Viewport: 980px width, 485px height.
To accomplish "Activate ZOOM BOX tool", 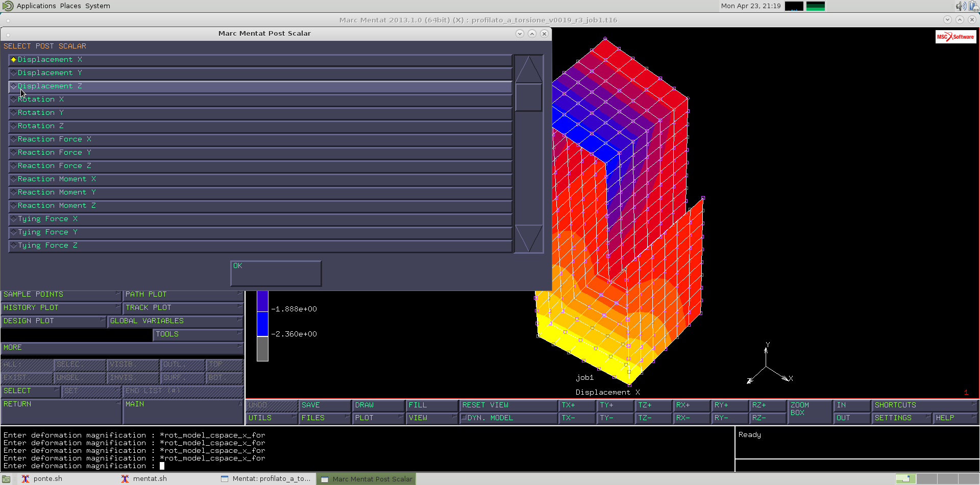I will click(810, 412).
